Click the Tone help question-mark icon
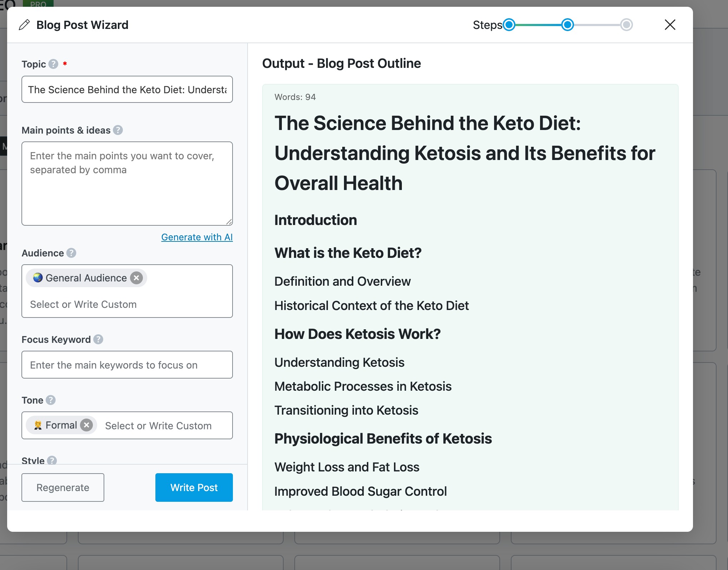The height and width of the screenshot is (570, 728). pyautogui.click(x=51, y=400)
